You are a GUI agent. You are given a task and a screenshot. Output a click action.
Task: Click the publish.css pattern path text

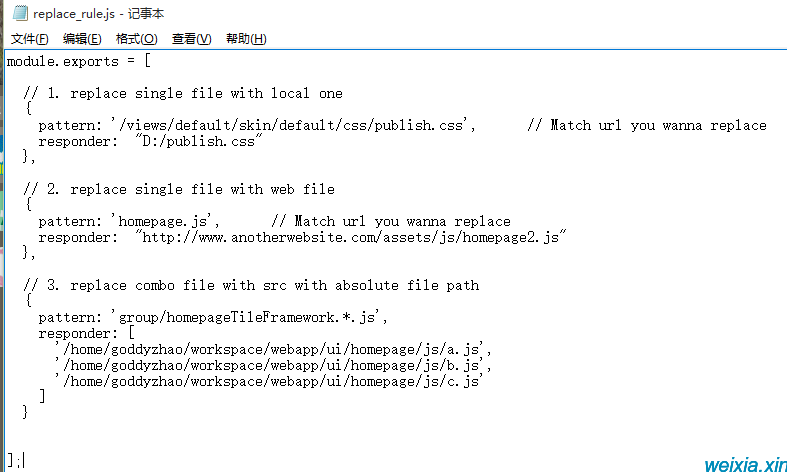(x=293, y=126)
